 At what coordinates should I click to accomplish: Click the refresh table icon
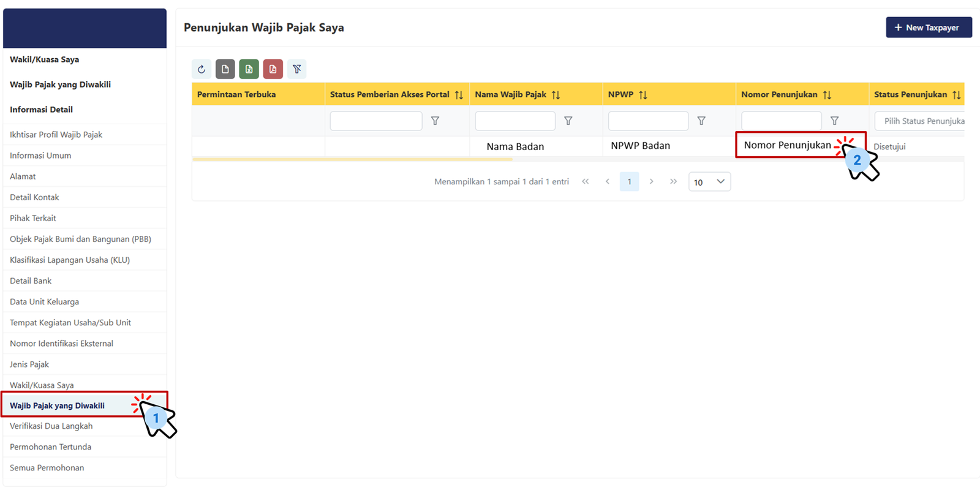click(202, 69)
